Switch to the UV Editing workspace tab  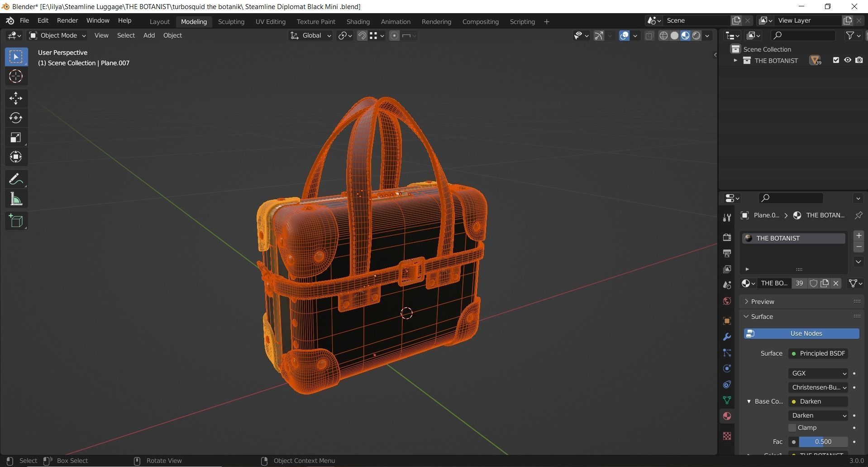(271, 22)
